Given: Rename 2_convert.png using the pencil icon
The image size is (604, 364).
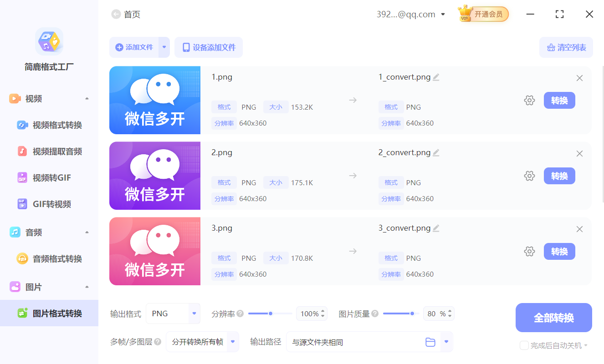Looking at the screenshot, I should 436,153.
